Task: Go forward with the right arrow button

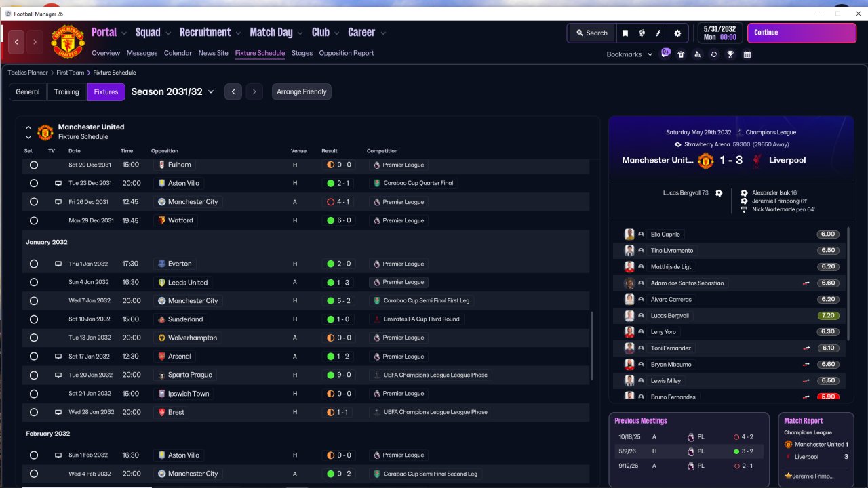Action: pos(35,42)
